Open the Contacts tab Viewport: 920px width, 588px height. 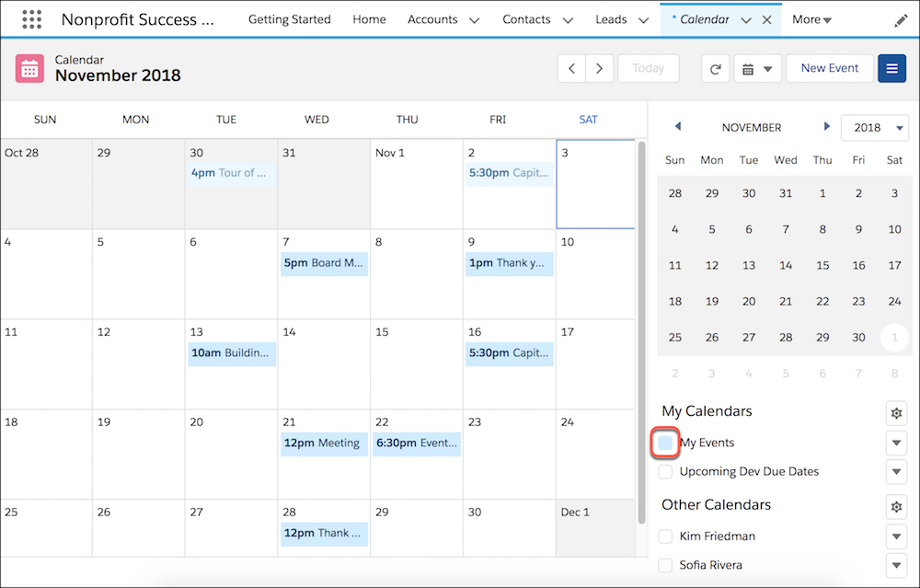[x=526, y=19]
